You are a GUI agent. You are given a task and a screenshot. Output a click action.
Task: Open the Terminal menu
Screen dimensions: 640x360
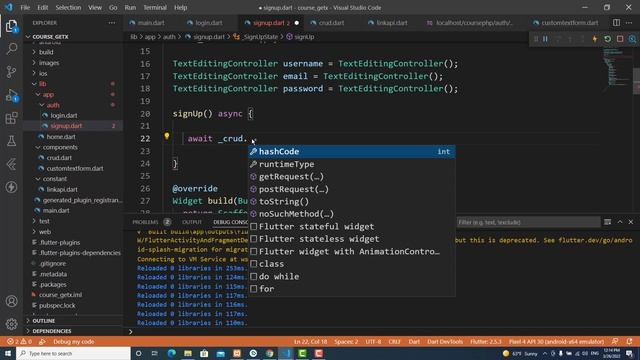click(155, 7)
